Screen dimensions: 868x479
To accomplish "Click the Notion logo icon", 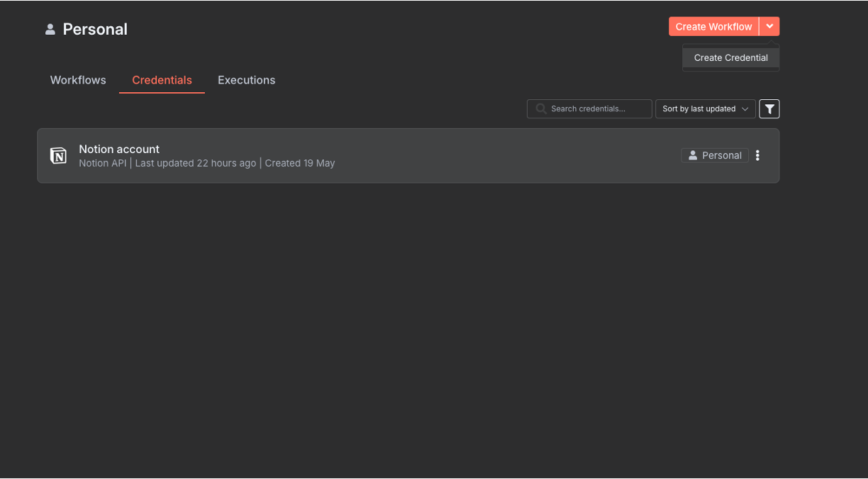I will click(x=58, y=156).
